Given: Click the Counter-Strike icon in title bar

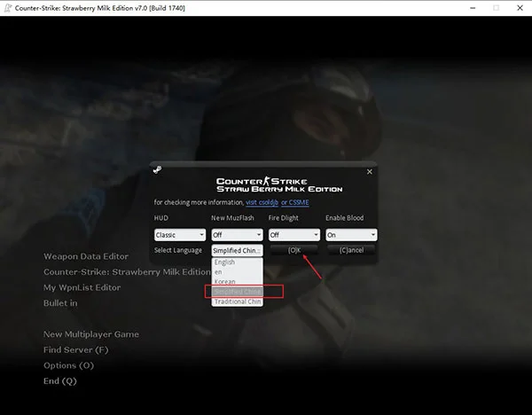Looking at the screenshot, I should pyautogui.click(x=7, y=8).
